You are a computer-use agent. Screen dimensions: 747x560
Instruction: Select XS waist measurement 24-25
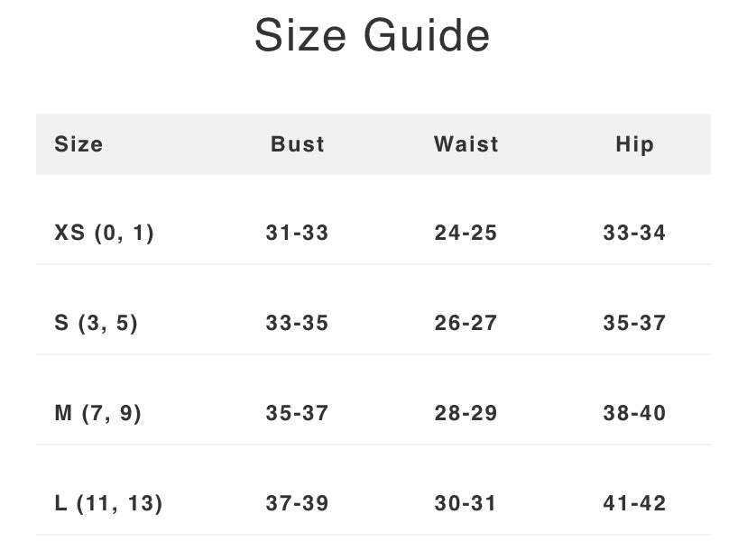coord(466,233)
